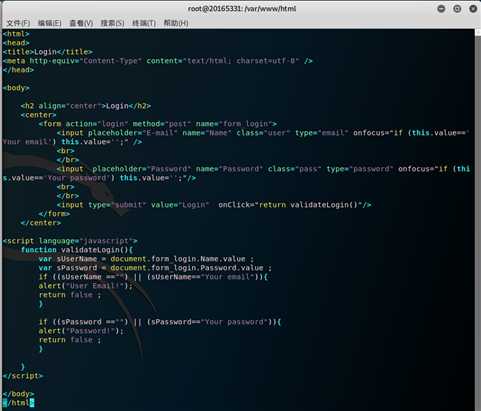Click the form action login line

tap(158, 124)
